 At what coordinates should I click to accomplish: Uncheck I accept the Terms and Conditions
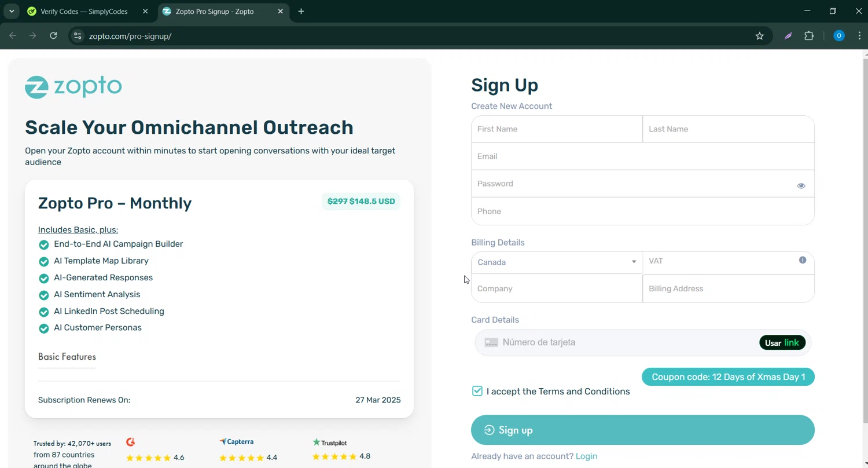pos(477,391)
